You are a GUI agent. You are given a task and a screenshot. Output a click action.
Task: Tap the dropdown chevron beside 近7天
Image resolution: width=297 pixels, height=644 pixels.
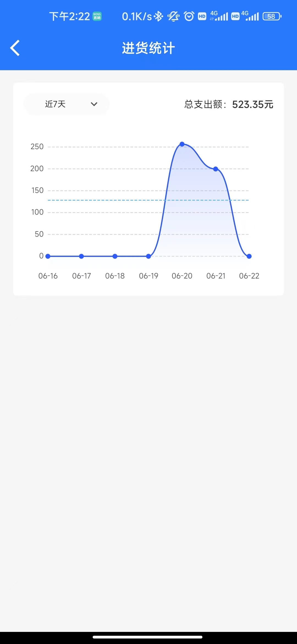(x=94, y=104)
